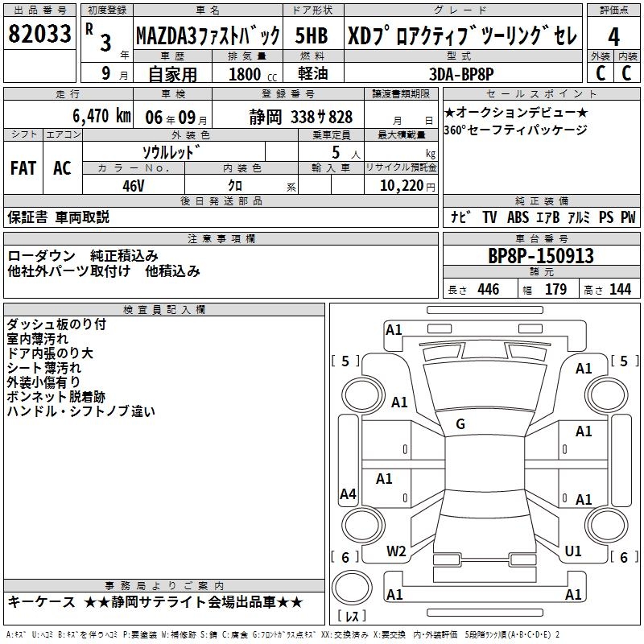Select the inspection expiry 06年09月

176,118
